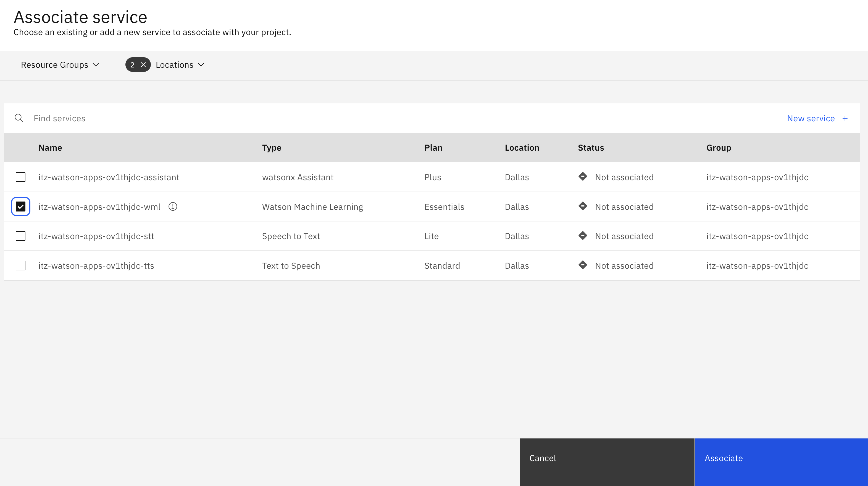Image resolution: width=868 pixels, height=486 pixels.
Task: Click the status diamond icon for watsonx Assistant row
Action: click(583, 177)
